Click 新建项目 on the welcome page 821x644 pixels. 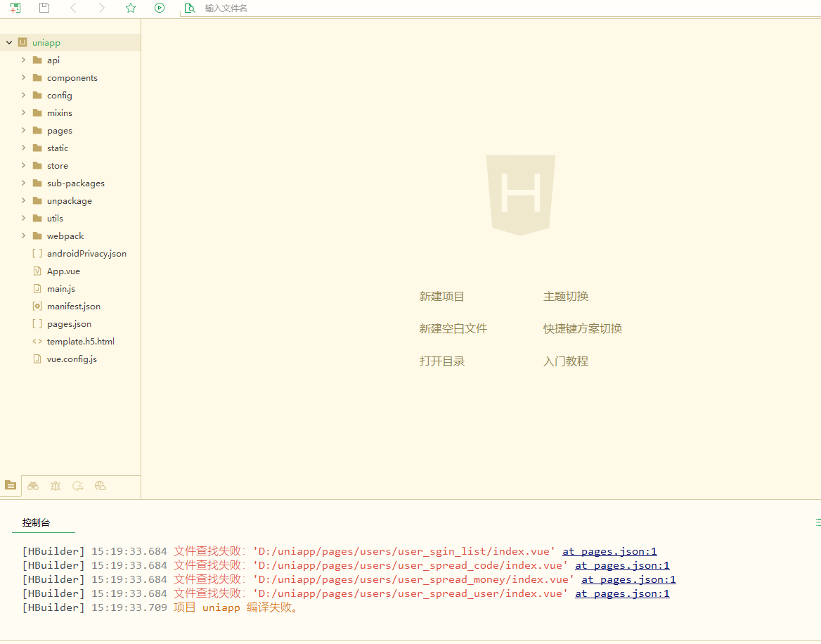pos(441,297)
